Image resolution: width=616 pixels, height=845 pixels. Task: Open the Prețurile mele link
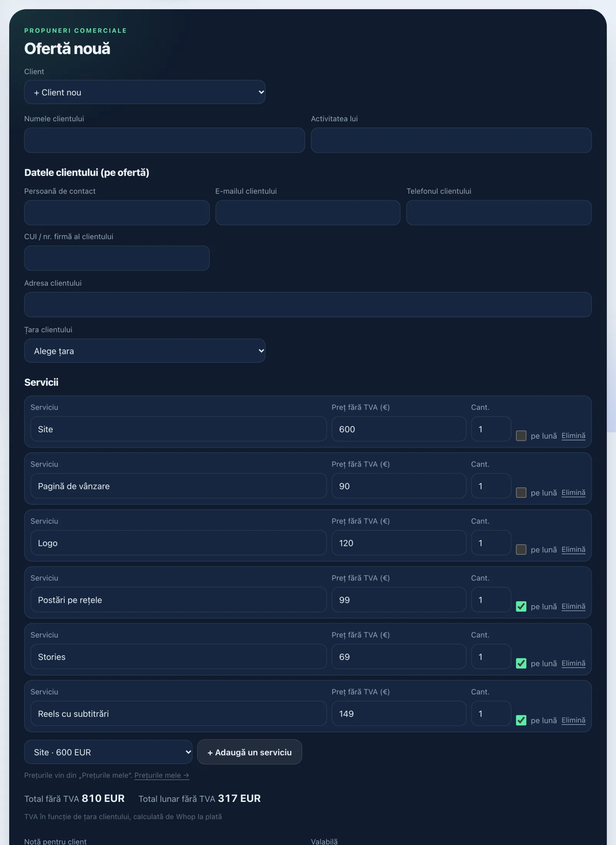(x=162, y=775)
